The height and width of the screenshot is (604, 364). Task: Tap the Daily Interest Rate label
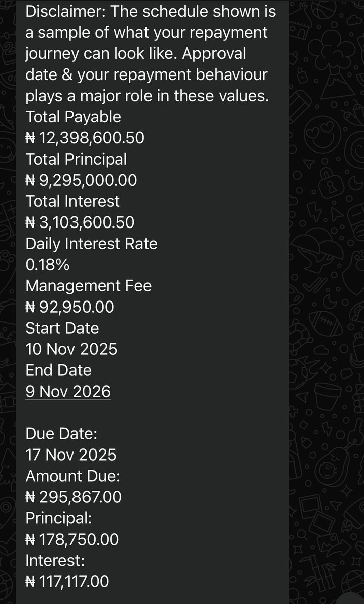coord(91,244)
